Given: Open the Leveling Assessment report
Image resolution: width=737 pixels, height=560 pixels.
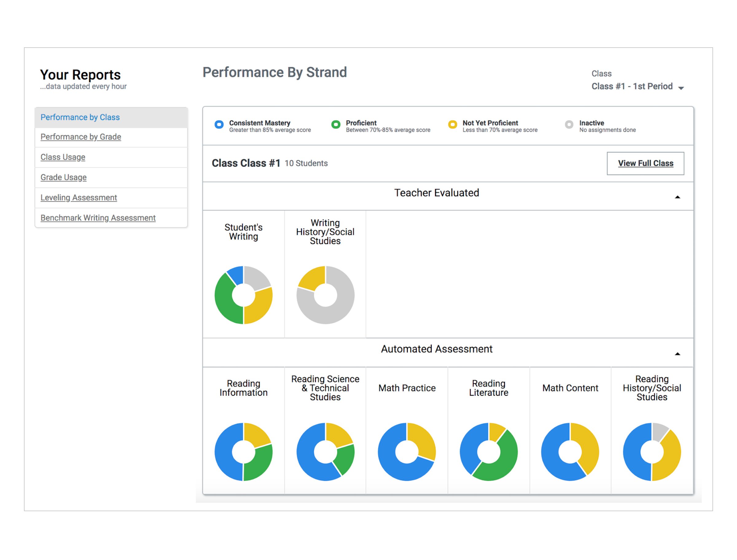Looking at the screenshot, I should (x=79, y=198).
